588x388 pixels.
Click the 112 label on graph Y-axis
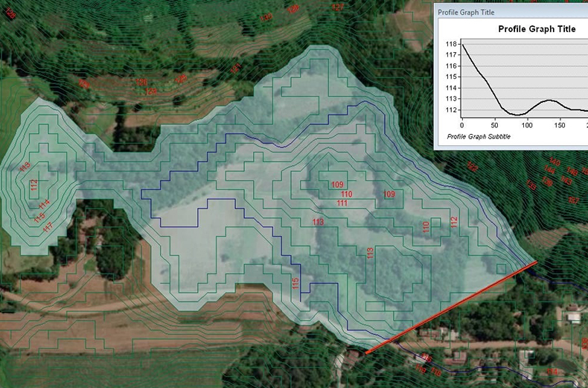tap(450, 109)
